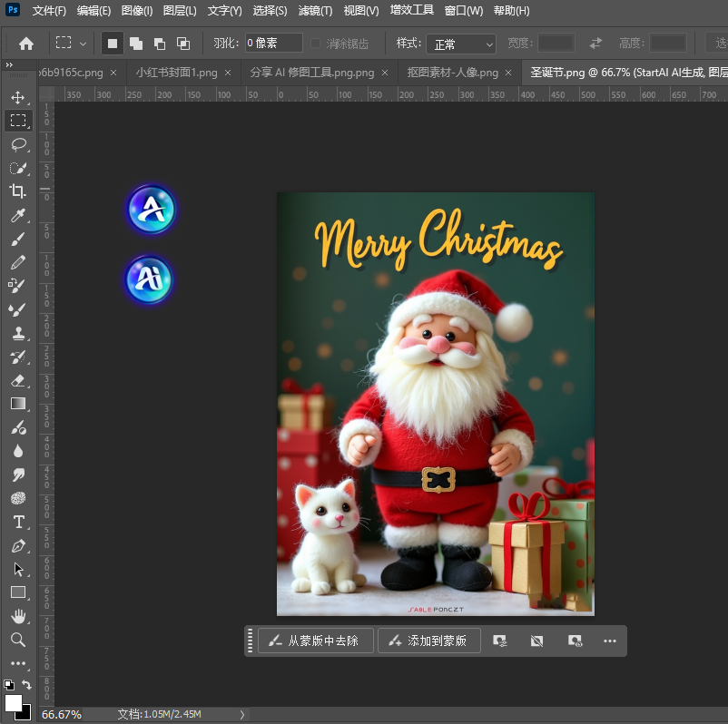Open the foreground color swatch
Screen dimensions: 728x724
[13, 703]
